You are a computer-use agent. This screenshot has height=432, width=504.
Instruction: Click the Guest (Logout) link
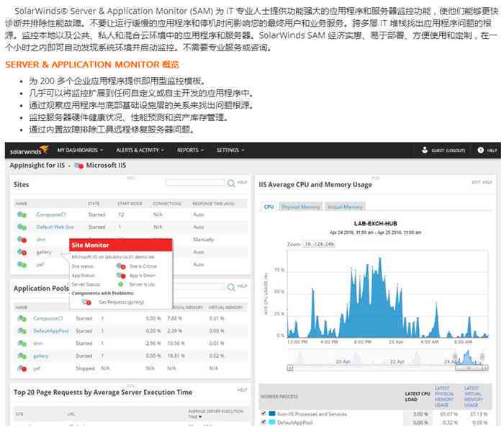449,150
